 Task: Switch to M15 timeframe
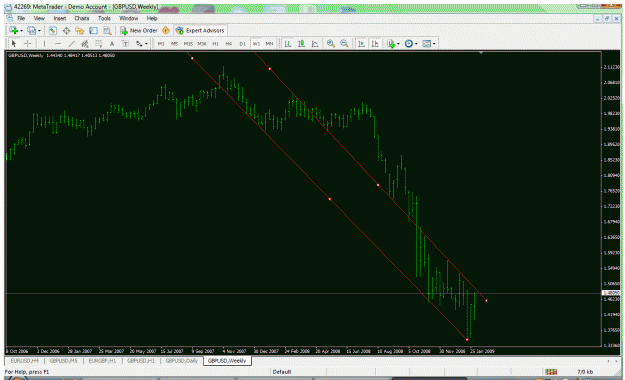(x=188, y=44)
